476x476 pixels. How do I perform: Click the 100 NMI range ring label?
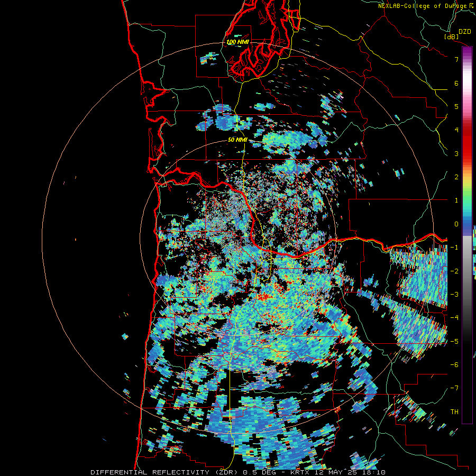pyautogui.click(x=237, y=42)
